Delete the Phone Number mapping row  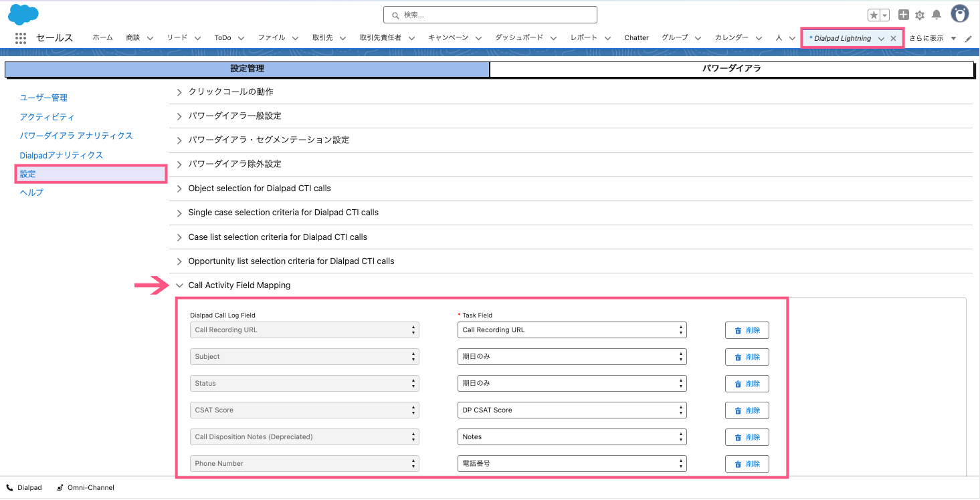point(747,464)
